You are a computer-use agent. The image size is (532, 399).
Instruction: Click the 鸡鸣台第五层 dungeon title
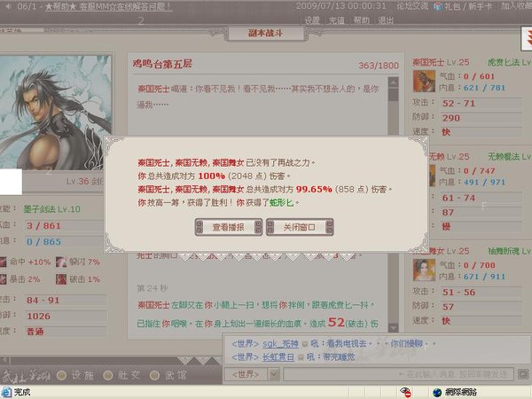pos(162,64)
